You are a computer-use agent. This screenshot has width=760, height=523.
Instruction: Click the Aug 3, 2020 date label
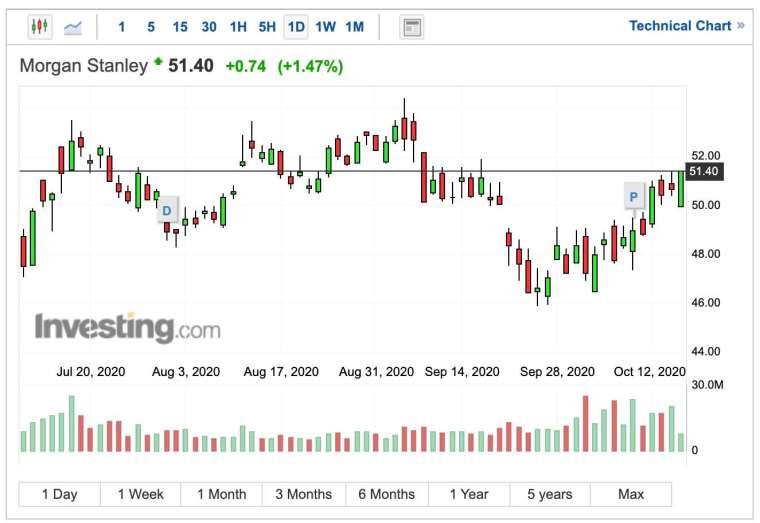click(x=186, y=372)
